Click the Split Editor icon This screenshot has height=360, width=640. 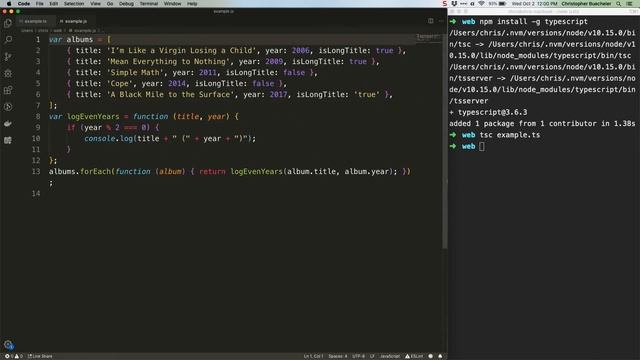431,21
